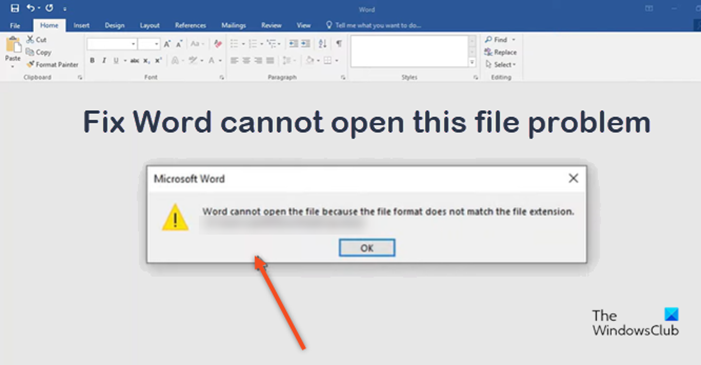Switch to the View tab
This screenshot has width=701, height=365.
(x=304, y=25)
